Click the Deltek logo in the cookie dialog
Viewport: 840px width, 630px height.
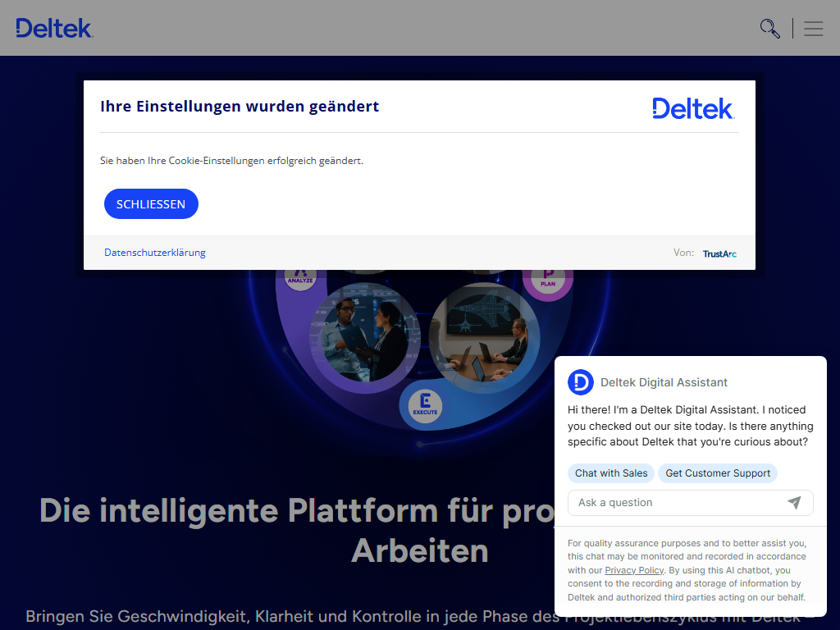[693, 108]
